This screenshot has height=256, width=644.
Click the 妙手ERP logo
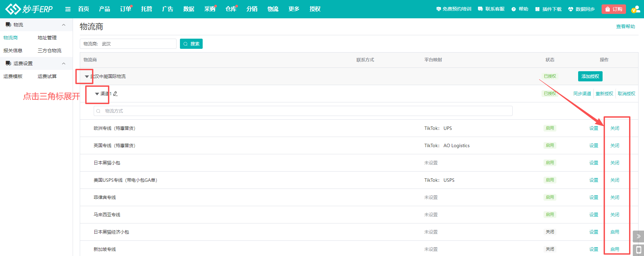tap(29, 9)
